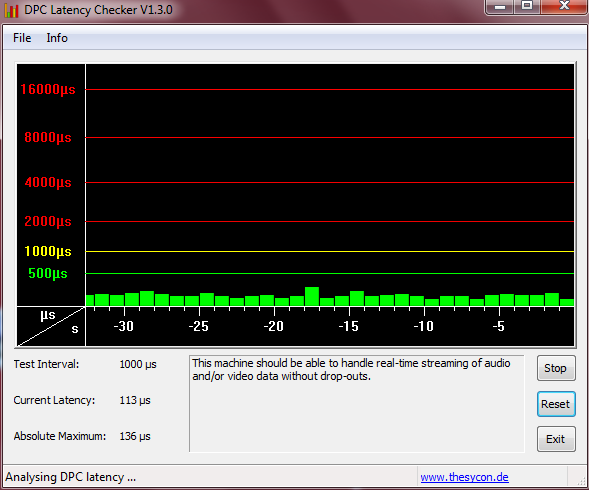Click the Stop button
The image size is (589, 490).
click(x=556, y=368)
